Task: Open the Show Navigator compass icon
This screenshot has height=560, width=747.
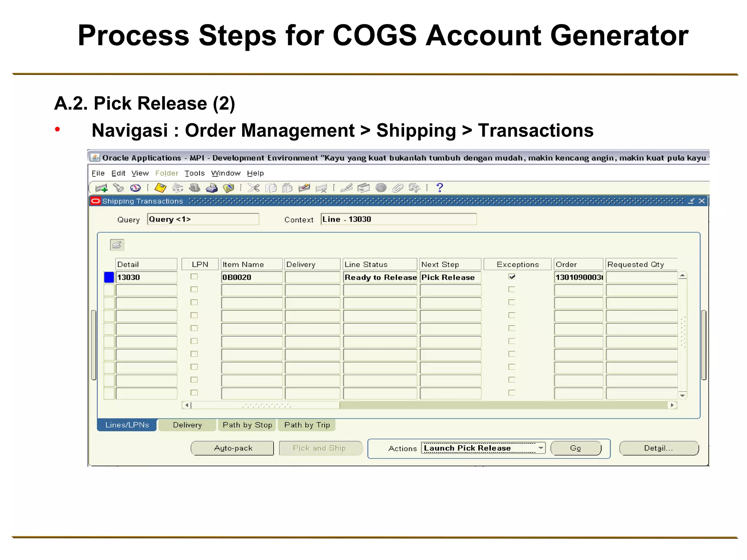Action: point(135,188)
